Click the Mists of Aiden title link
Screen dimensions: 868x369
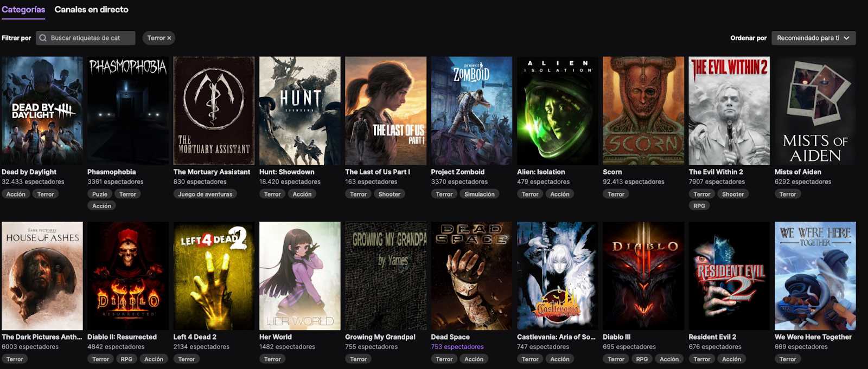(798, 172)
